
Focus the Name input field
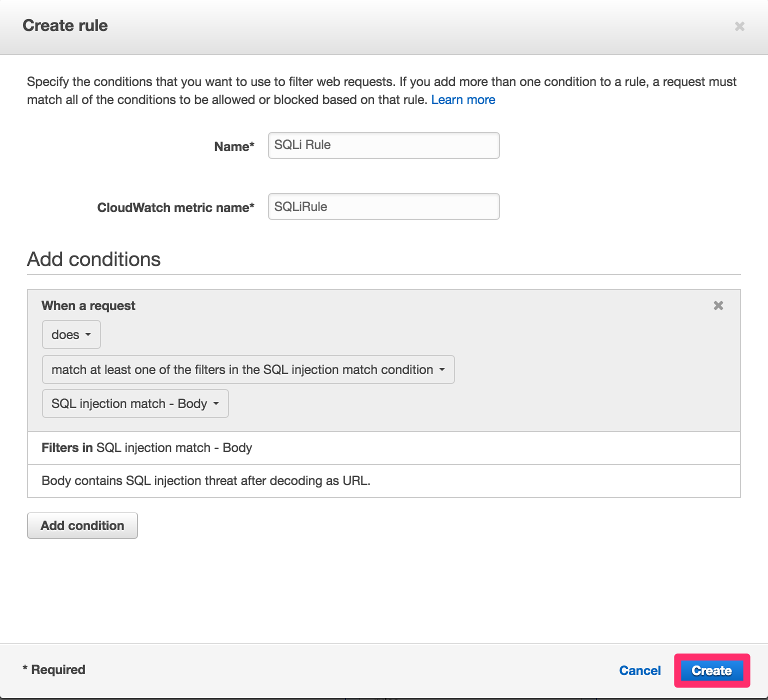pos(384,145)
